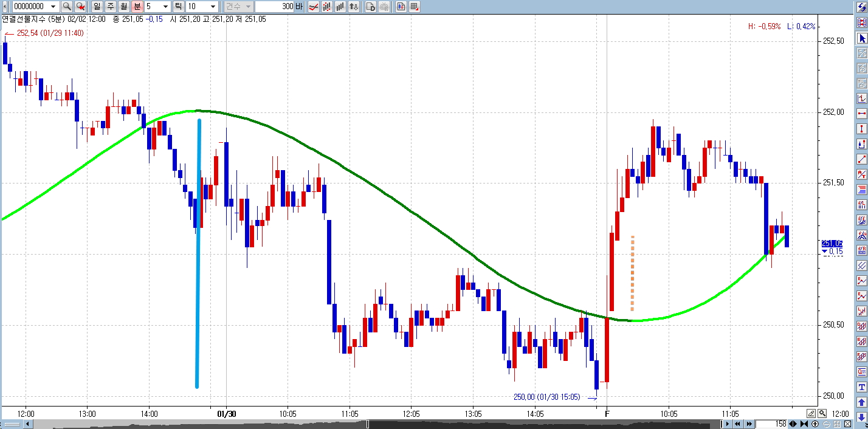The height and width of the screenshot is (429, 868).
Task: Select the diagonal trend line tool
Action: (x=861, y=159)
